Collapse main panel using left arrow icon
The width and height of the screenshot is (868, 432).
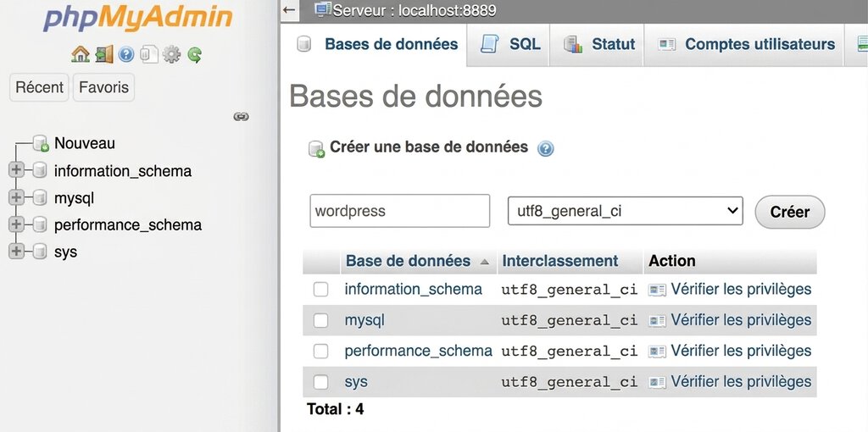[290, 10]
